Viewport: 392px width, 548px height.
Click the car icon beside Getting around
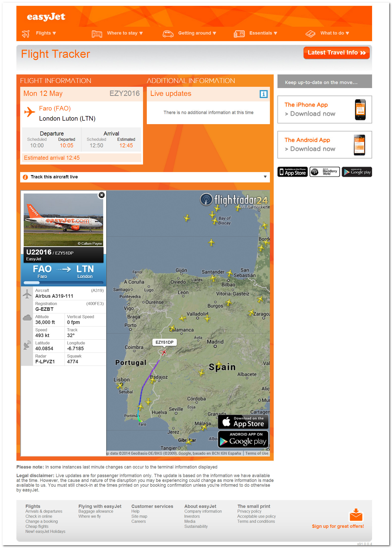(168, 34)
